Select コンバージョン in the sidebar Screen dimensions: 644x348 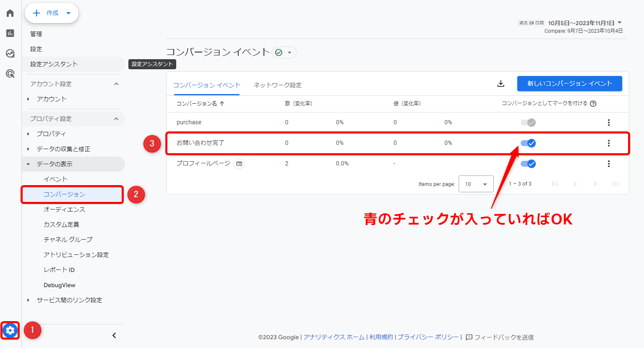click(64, 194)
